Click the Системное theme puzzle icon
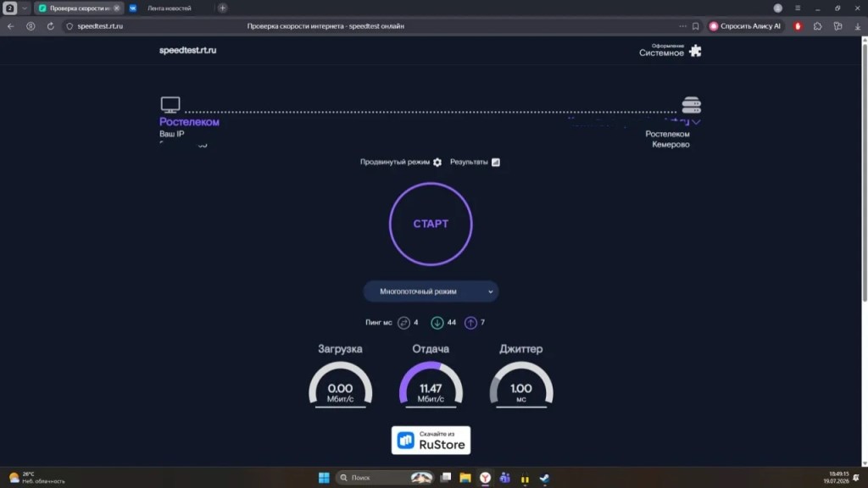 coord(695,51)
